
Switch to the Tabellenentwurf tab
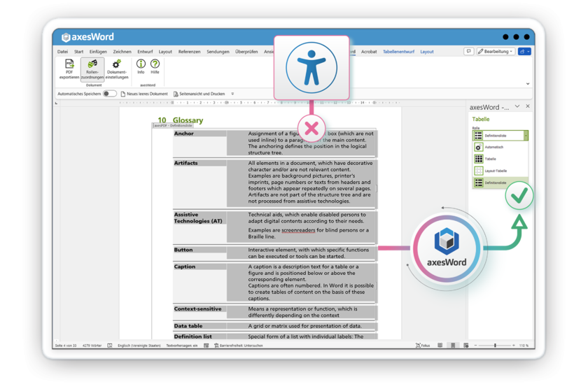point(398,52)
